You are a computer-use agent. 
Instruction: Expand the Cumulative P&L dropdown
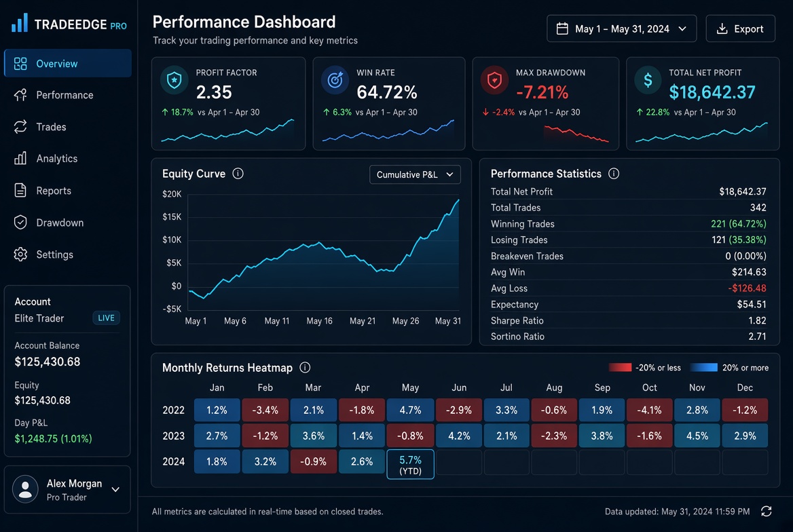click(415, 174)
